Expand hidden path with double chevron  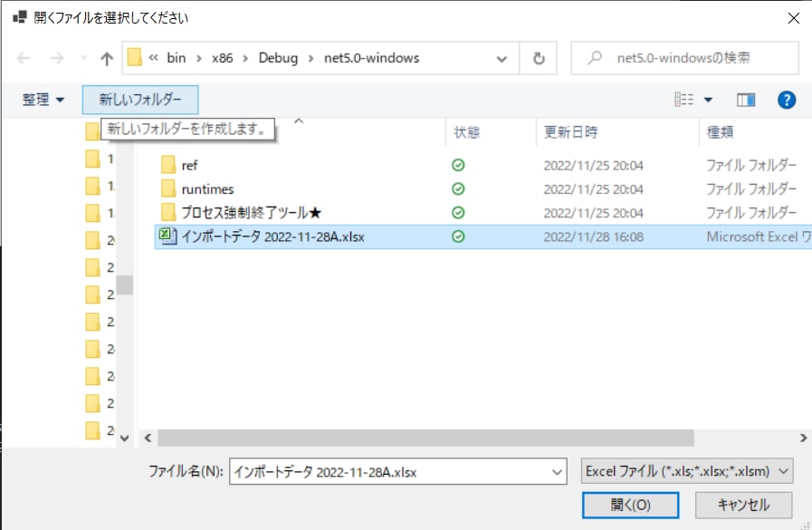click(x=153, y=57)
